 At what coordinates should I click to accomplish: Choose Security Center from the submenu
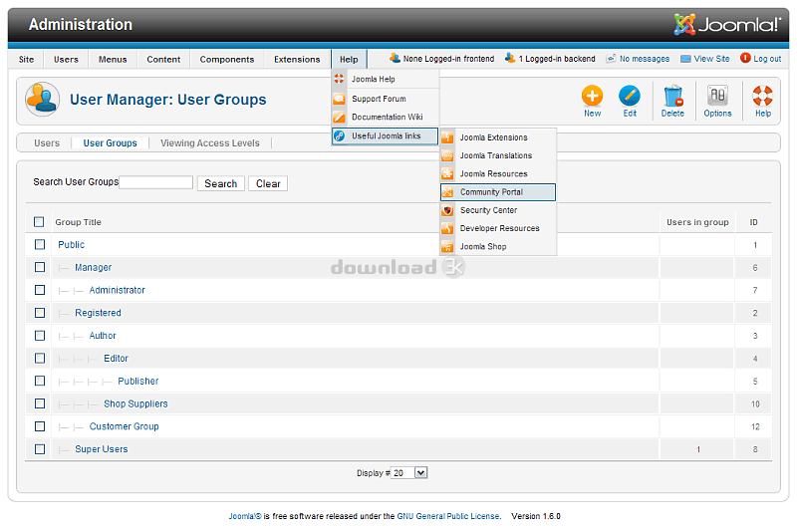pos(498,210)
